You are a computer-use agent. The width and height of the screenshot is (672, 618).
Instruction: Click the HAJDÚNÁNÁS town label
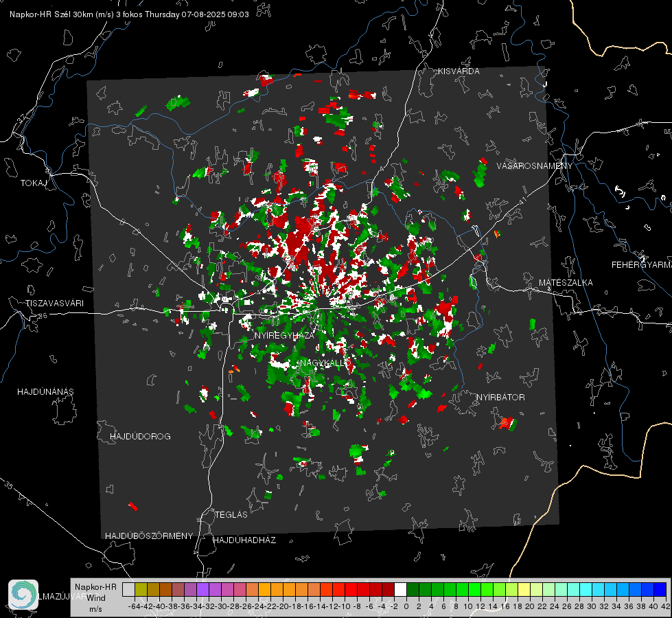tap(45, 392)
